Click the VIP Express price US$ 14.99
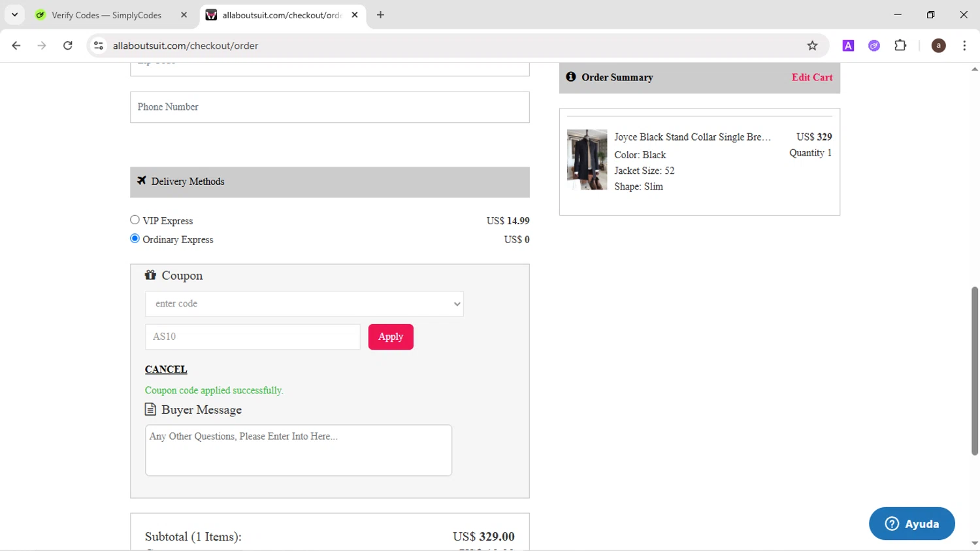Image resolution: width=980 pixels, height=551 pixels. (508, 221)
